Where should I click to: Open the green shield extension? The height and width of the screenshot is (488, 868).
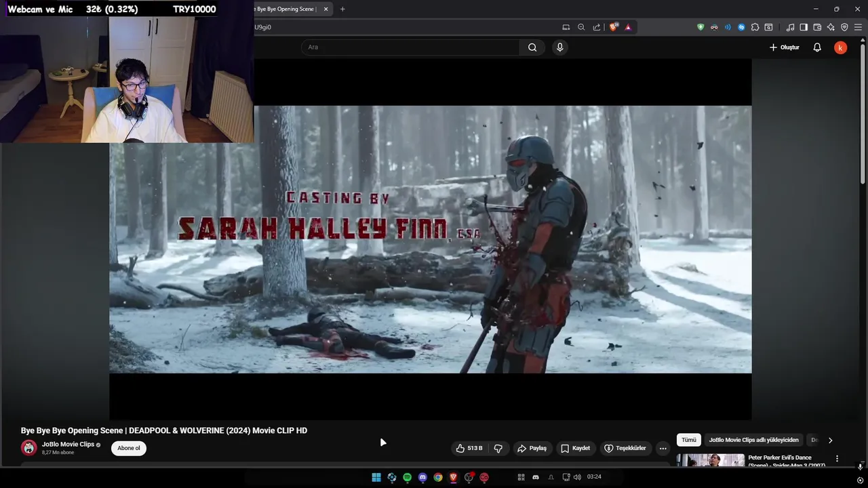(x=701, y=27)
